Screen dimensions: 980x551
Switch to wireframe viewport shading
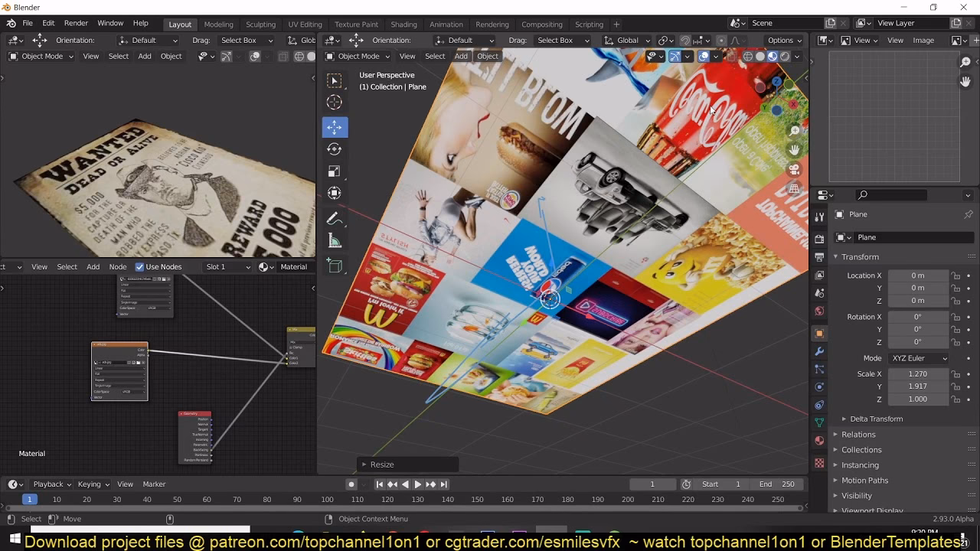(748, 56)
